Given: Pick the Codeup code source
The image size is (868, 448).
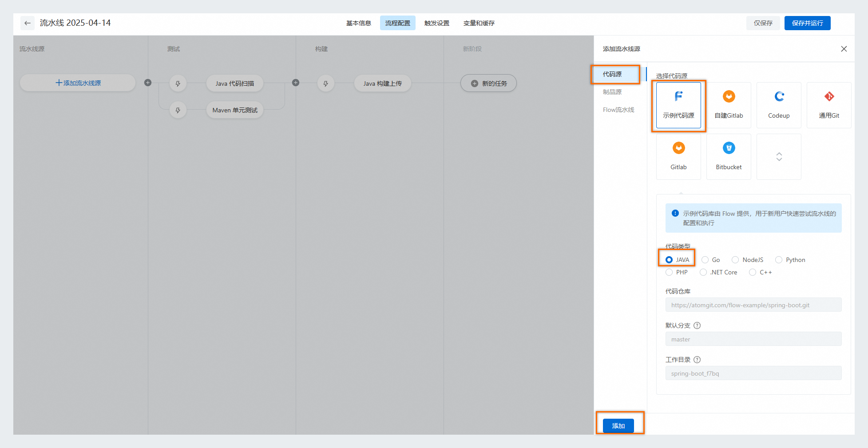Looking at the screenshot, I should (779, 105).
